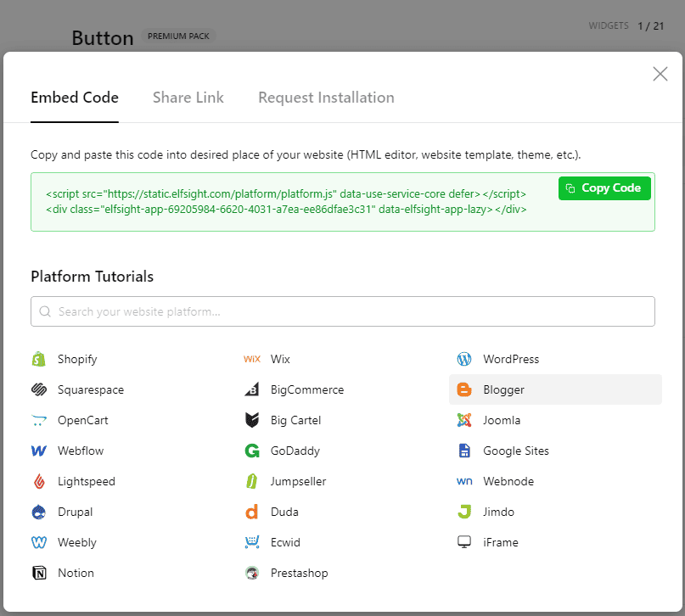The image size is (685, 616).
Task: Open the Notion tutorial link
Action: (76, 573)
